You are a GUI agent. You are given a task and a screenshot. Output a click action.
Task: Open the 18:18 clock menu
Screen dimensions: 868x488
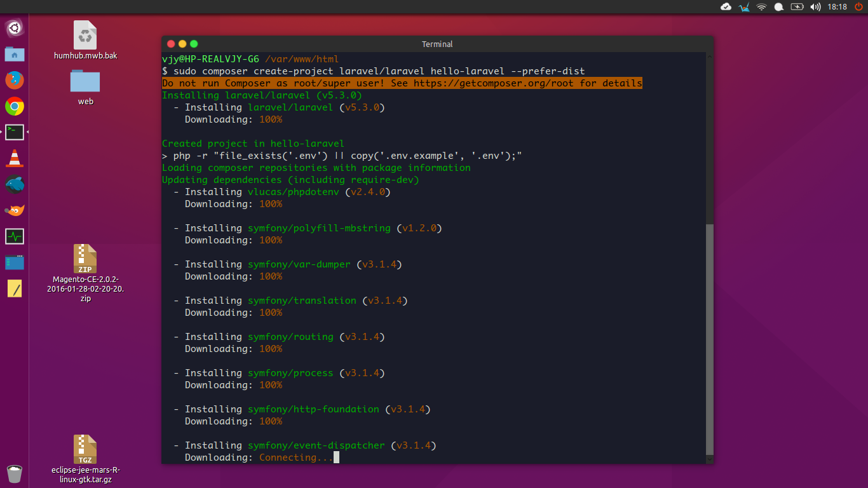(x=837, y=7)
